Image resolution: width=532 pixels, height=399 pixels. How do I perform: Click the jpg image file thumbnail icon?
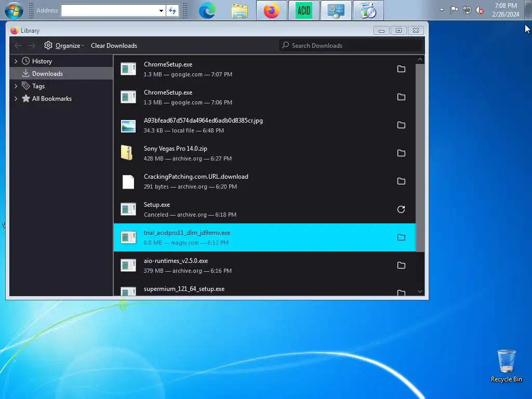click(x=128, y=126)
